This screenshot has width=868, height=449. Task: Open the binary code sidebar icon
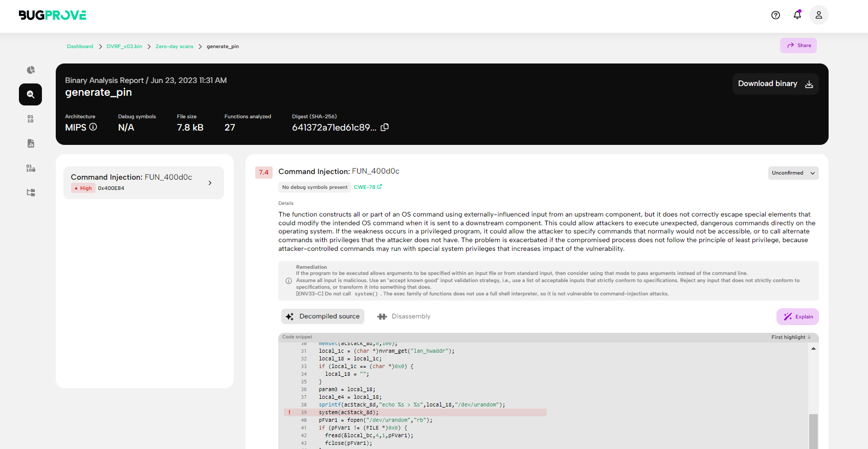[x=31, y=119]
